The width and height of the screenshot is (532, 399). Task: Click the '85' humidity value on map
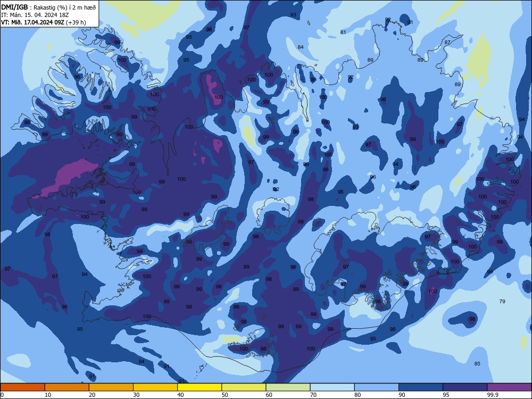[477, 363]
